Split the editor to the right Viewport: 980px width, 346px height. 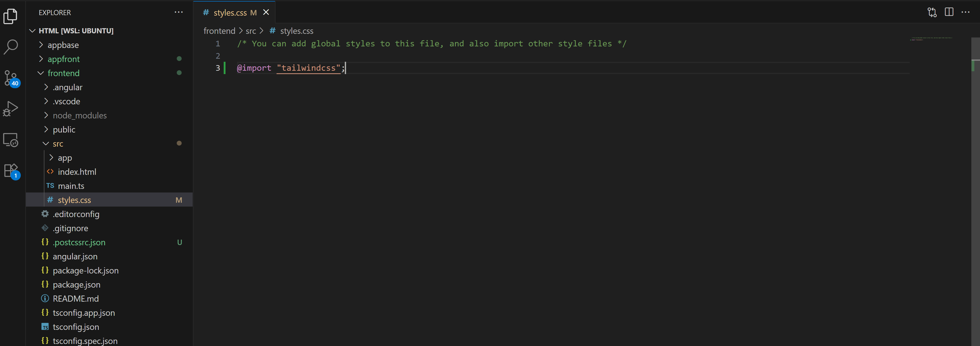pos(949,12)
